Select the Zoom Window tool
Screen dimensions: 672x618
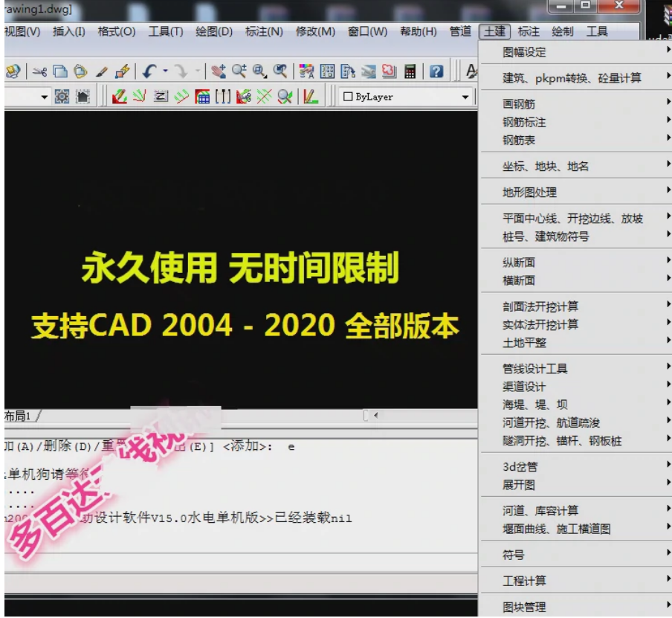pos(259,71)
